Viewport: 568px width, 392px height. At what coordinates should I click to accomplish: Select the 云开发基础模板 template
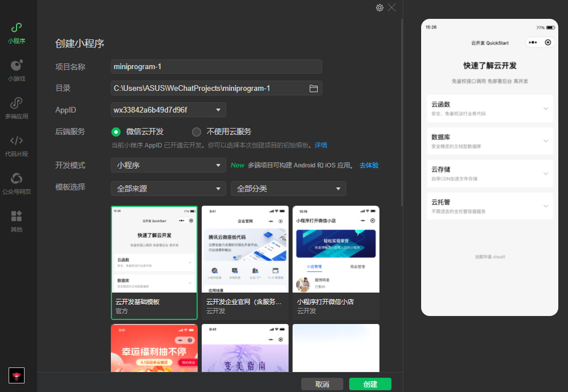point(154,263)
